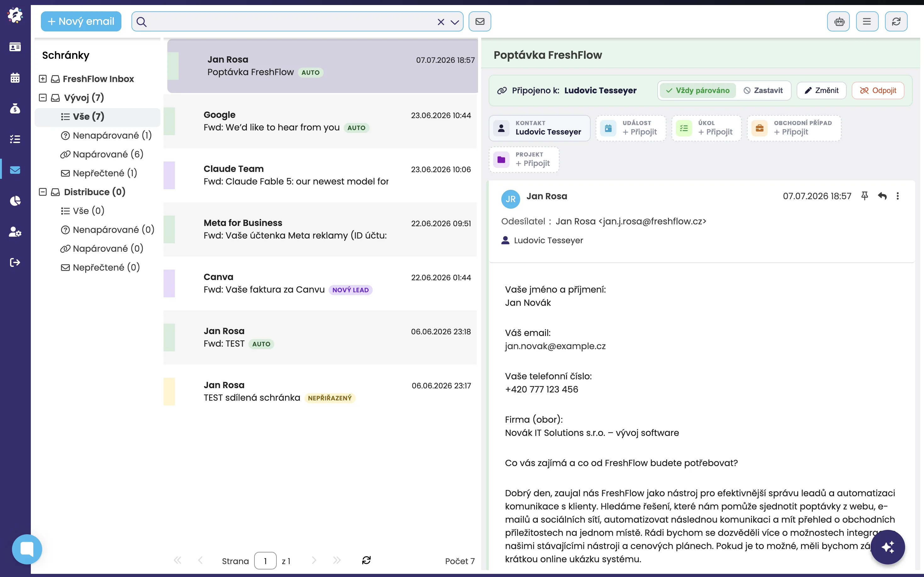This screenshot has height=577, width=924.
Task: Select 'Vše (0)' under Distribuce
Action: (x=82, y=211)
